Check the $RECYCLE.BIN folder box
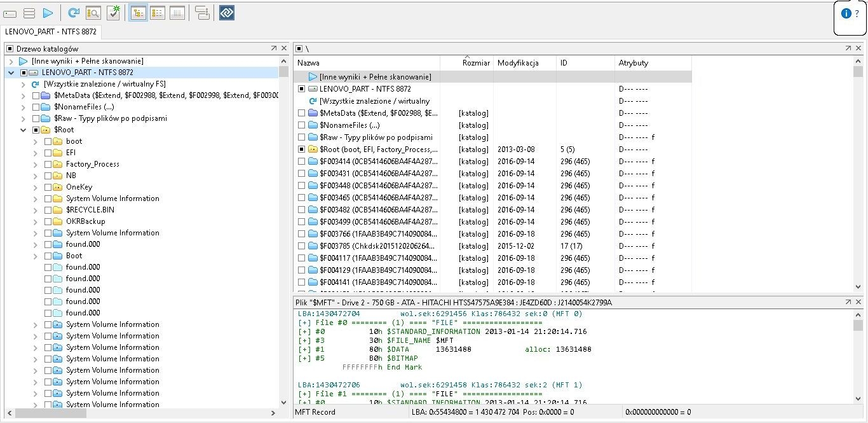This screenshot has width=868, height=423. [48, 210]
